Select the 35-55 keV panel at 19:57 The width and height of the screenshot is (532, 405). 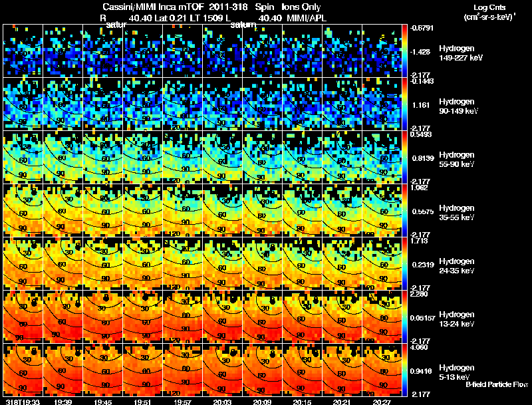[183, 210]
